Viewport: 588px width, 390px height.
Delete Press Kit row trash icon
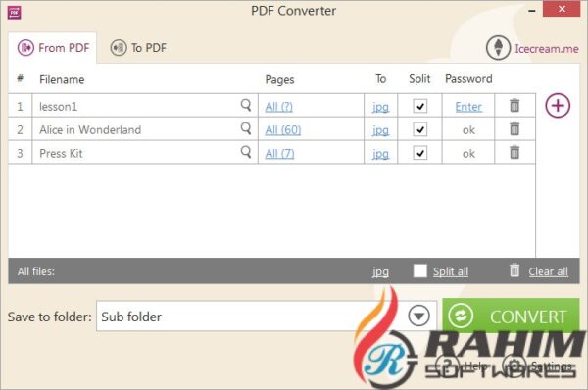pyautogui.click(x=514, y=152)
